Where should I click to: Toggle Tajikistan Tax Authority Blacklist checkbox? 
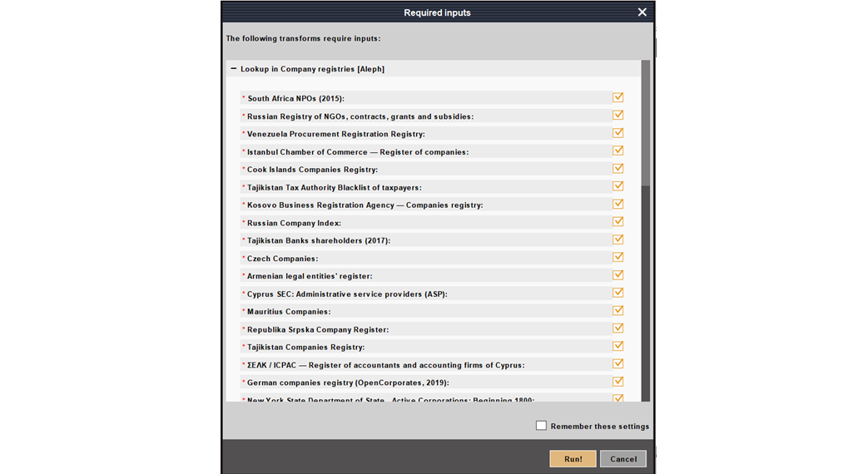[618, 185]
